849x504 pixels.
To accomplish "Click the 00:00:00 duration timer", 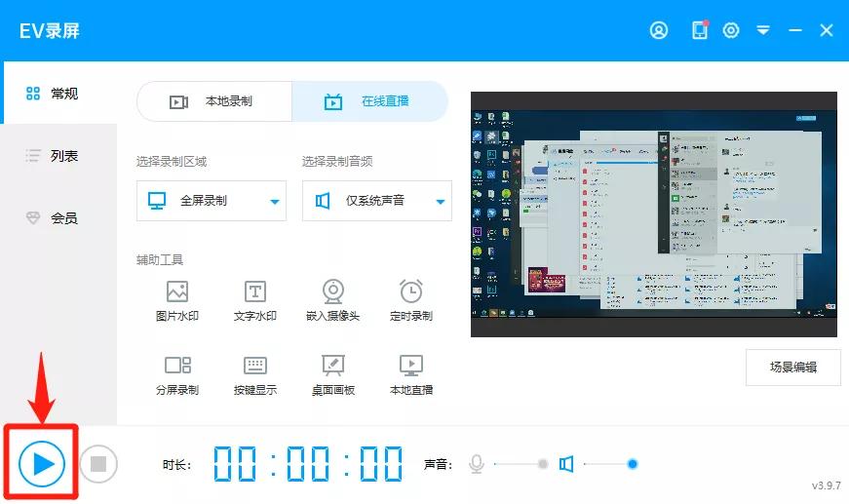I will point(308,464).
